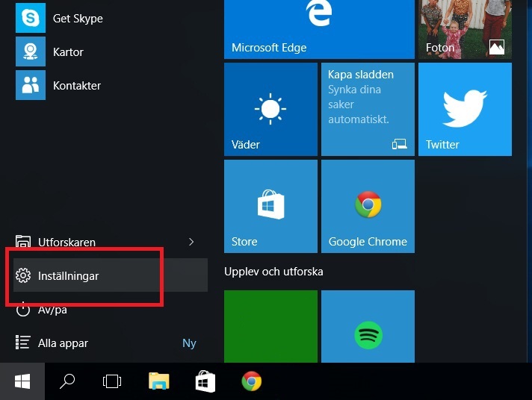Open the Foton photos tile

(x=466, y=29)
